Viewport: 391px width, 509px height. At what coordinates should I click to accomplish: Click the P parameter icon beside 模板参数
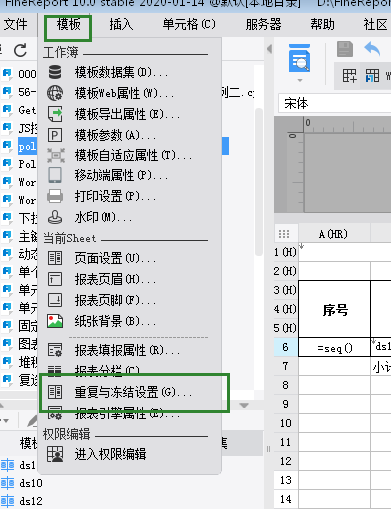pyautogui.click(x=55, y=135)
